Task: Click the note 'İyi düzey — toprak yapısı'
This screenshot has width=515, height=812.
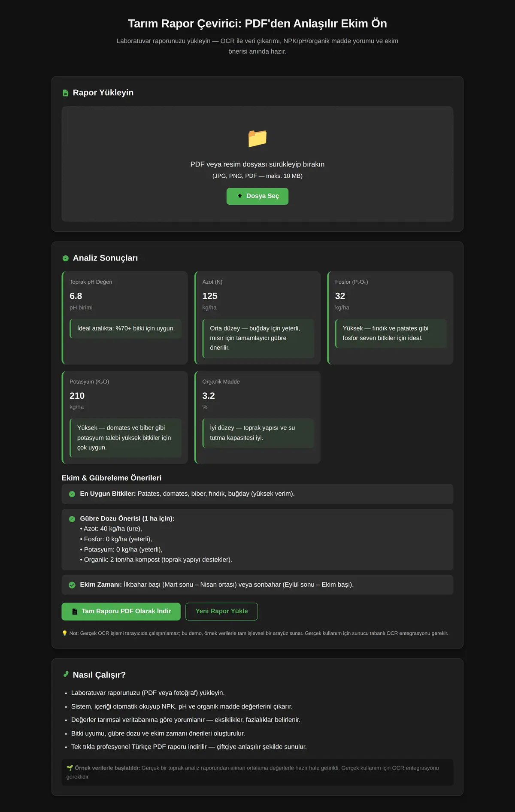Action: point(258,433)
